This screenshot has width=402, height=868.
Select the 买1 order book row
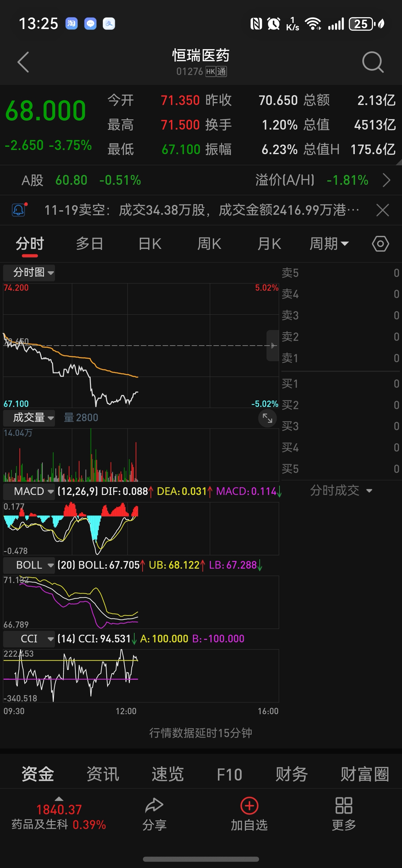coord(341,384)
